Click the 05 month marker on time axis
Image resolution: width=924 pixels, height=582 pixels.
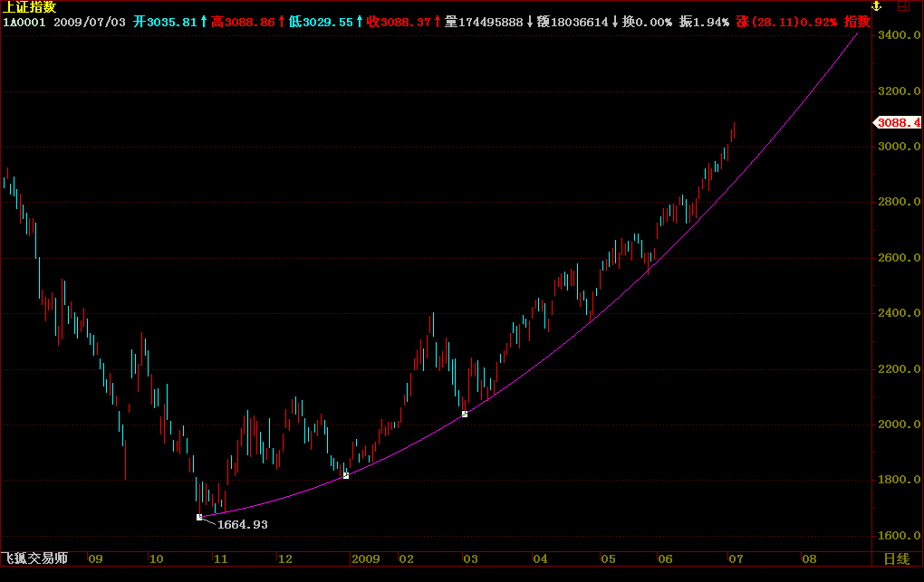coord(608,559)
